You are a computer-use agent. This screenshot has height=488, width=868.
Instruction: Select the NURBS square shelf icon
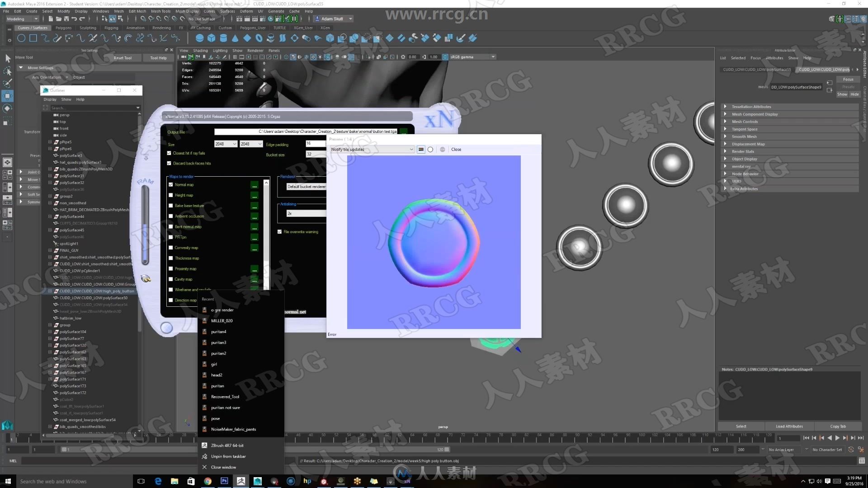33,38
